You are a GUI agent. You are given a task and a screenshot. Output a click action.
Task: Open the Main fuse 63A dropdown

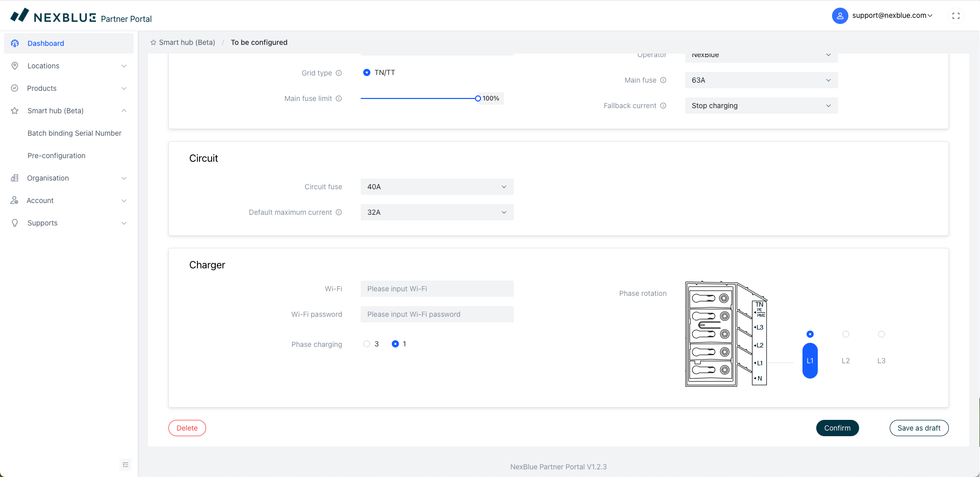pos(761,80)
